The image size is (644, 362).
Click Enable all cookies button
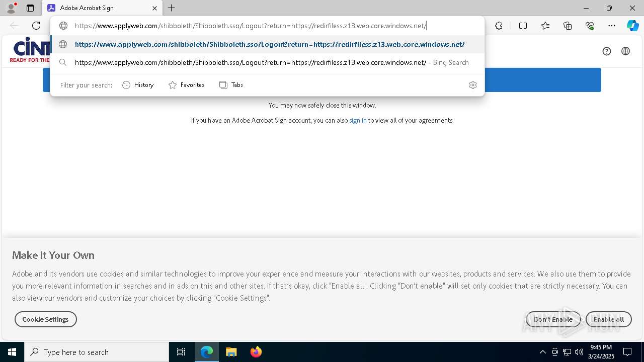click(609, 319)
